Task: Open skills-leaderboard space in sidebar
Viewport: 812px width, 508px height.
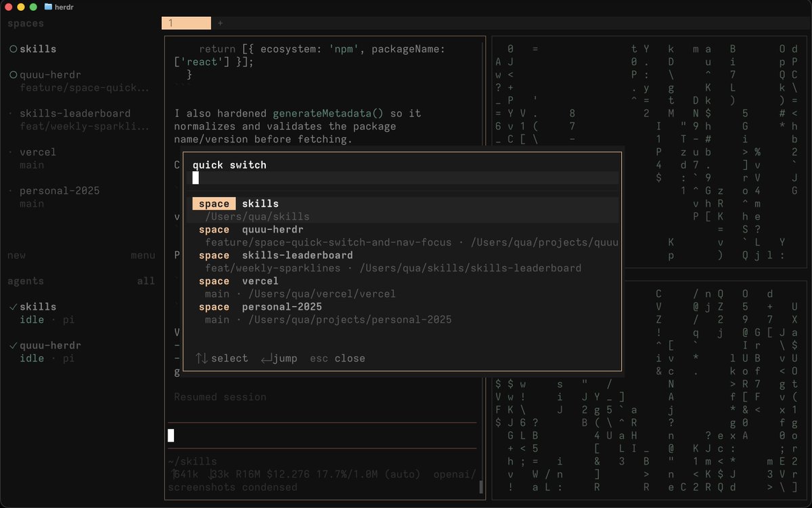Action: pyautogui.click(x=75, y=113)
